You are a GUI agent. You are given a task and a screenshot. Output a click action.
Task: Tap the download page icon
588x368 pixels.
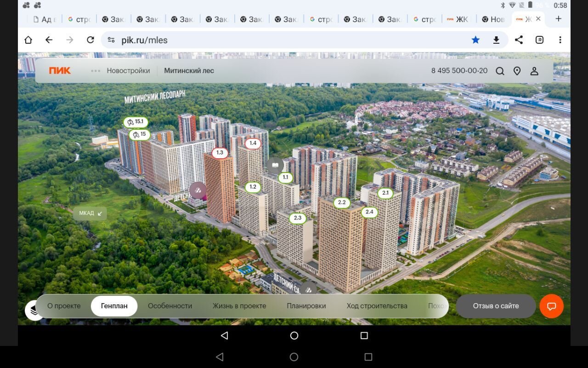click(x=496, y=40)
